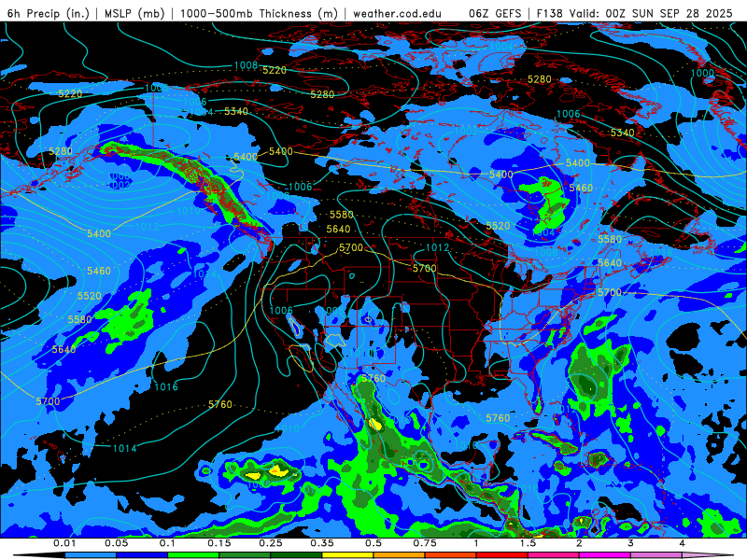Click the '0.25' legend value

(271, 543)
